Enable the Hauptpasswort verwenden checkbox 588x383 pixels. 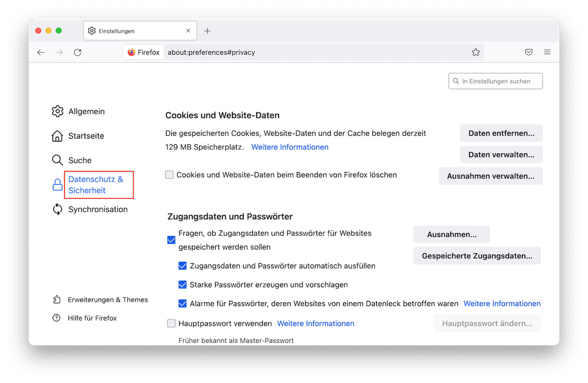pos(171,324)
